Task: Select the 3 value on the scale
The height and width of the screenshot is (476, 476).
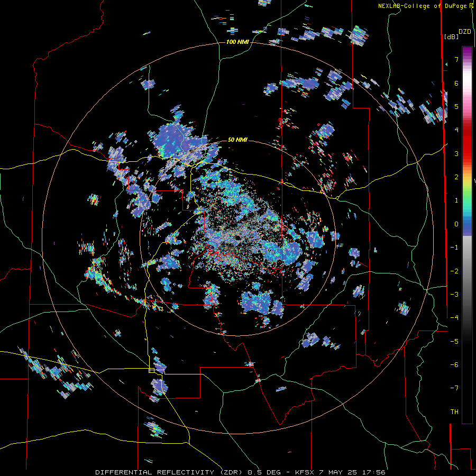Action: (x=456, y=153)
